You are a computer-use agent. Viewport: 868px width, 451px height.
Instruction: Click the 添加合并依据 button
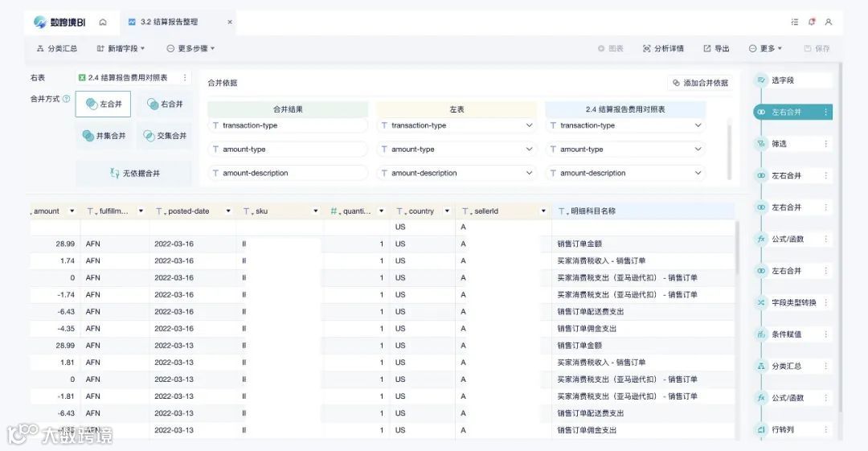point(700,83)
